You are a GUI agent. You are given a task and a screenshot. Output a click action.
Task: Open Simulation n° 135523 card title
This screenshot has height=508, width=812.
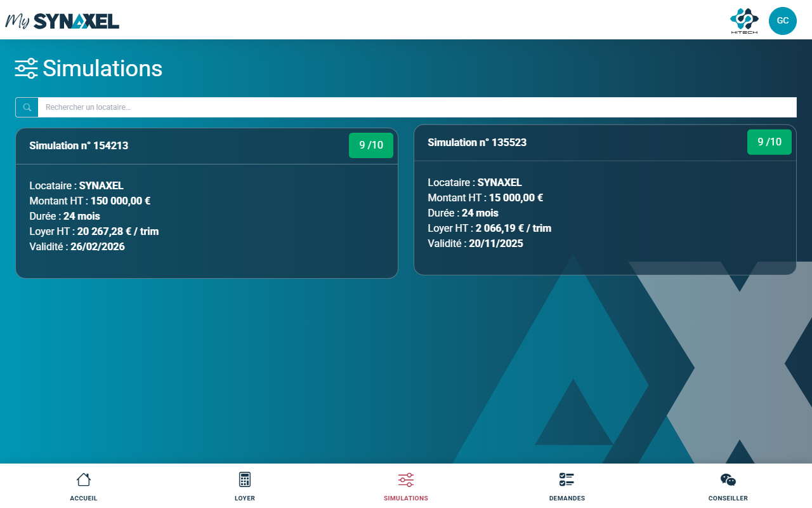pyautogui.click(x=477, y=142)
